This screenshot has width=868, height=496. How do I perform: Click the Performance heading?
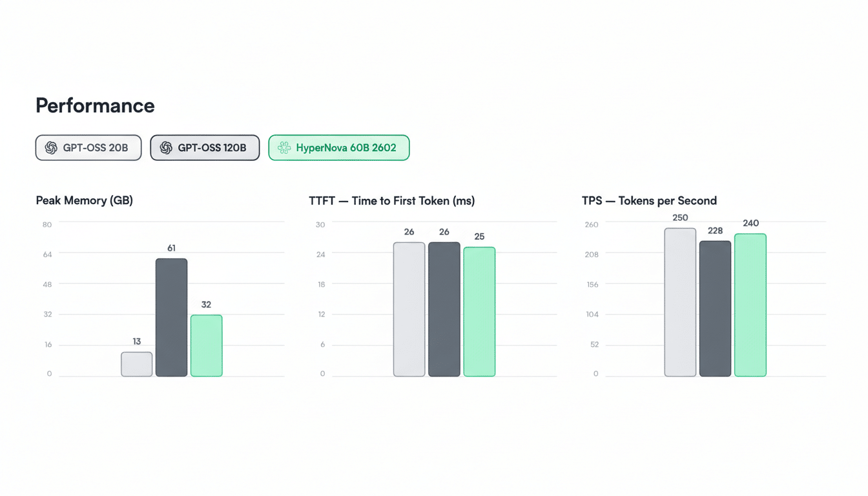coord(95,105)
